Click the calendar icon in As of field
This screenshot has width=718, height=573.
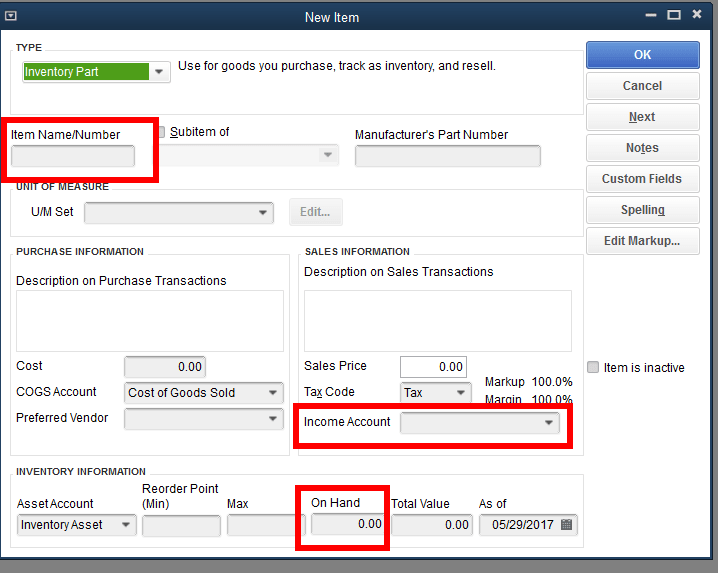point(567,525)
